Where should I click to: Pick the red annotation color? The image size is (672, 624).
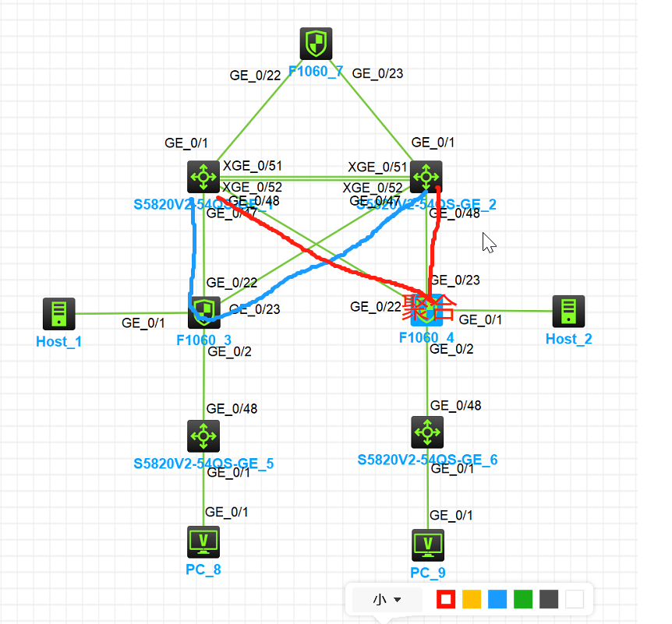point(446,599)
